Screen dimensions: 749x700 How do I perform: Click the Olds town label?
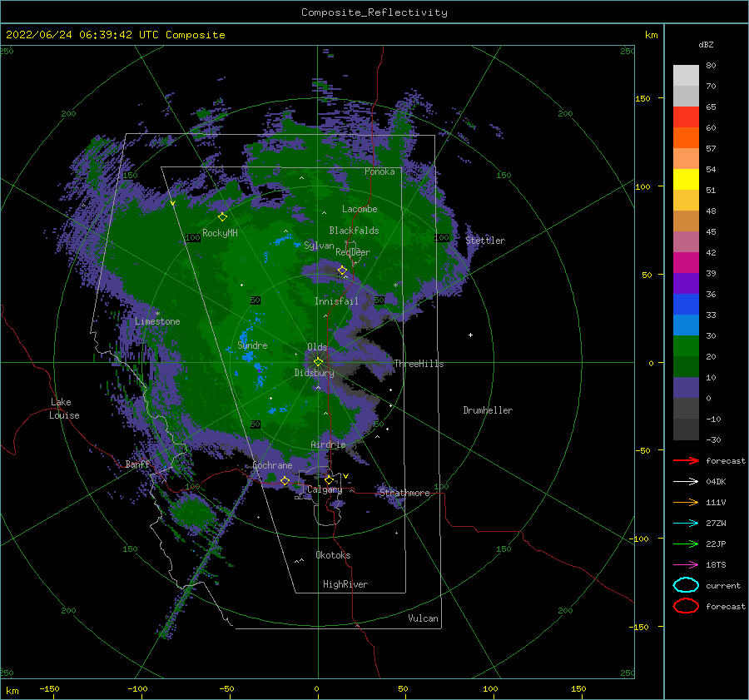coord(317,347)
